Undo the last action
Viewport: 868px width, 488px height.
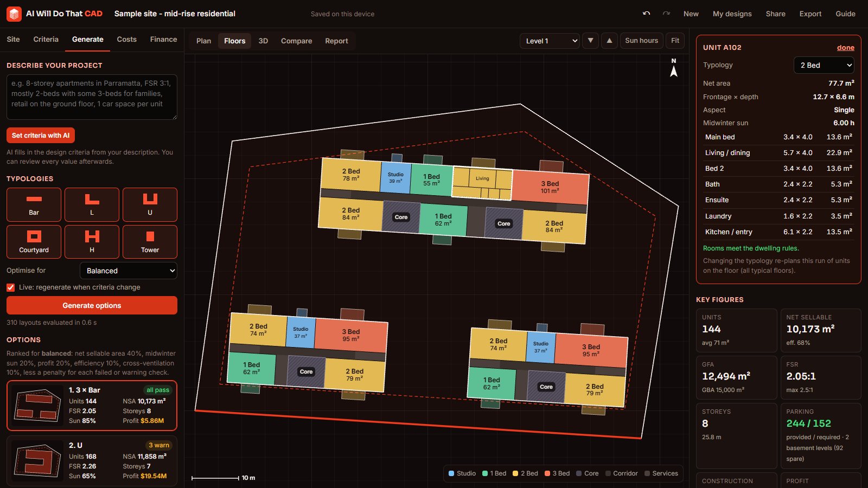point(646,14)
